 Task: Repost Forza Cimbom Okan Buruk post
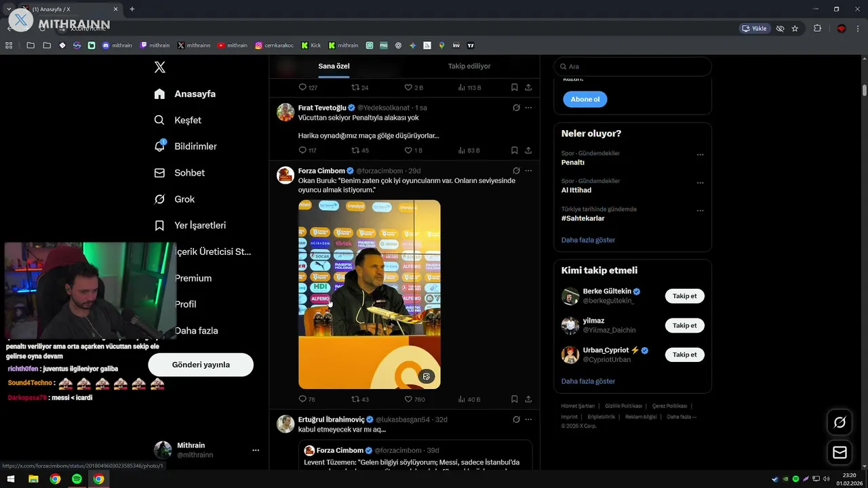360,399
